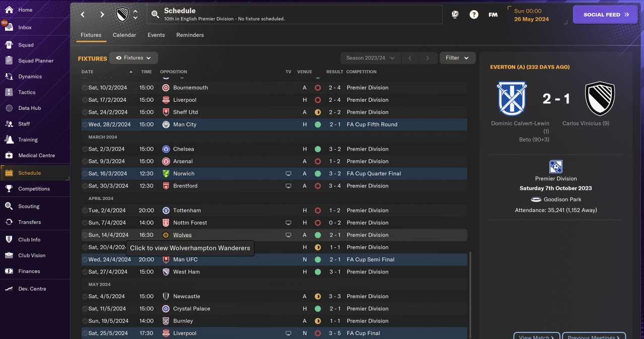Screen dimensions: 644x339
Task: Switch to the Reminders tab
Action: 190,35
